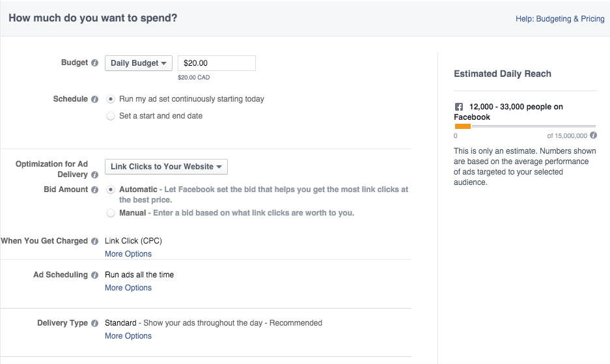610x364 pixels.
Task: Open the Help: Budgeting & Pricing link
Action: click(x=560, y=19)
